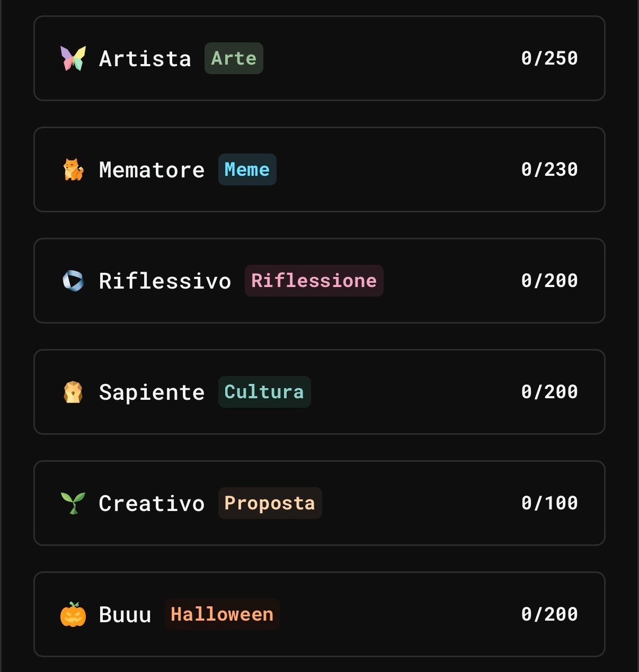Select the teal Cultura tag
The image size is (639, 672).
(x=264, y=392)
